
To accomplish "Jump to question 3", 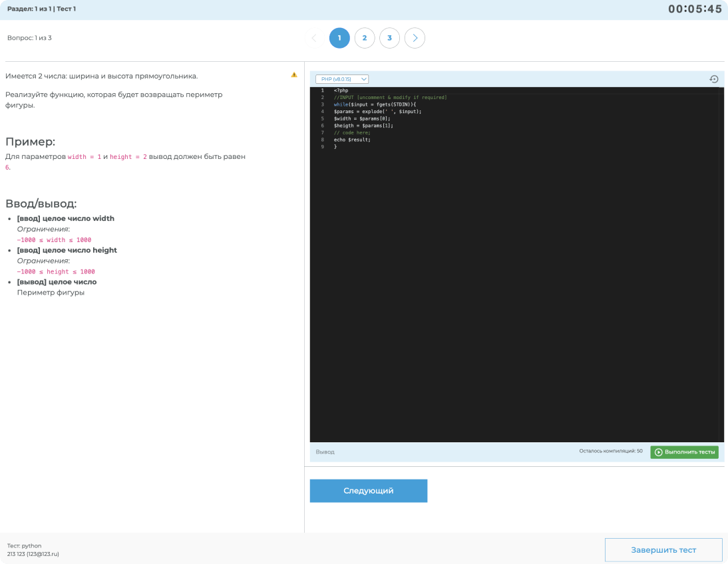I will click(389, 38).
